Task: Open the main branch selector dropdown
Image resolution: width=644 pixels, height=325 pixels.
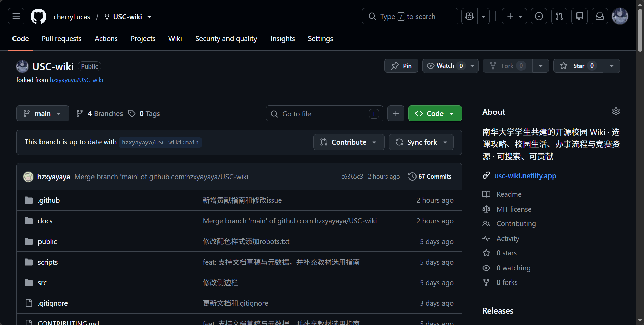Action: [43, 114]
